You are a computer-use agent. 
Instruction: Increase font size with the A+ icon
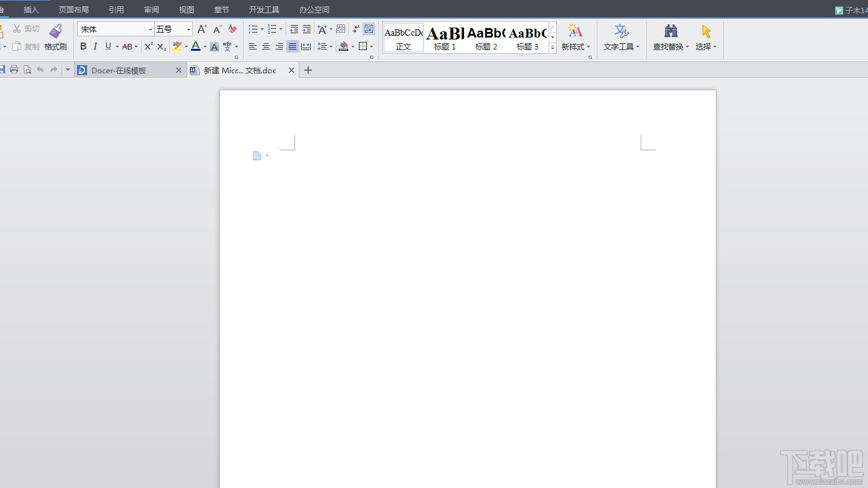[x=202, y=29]
